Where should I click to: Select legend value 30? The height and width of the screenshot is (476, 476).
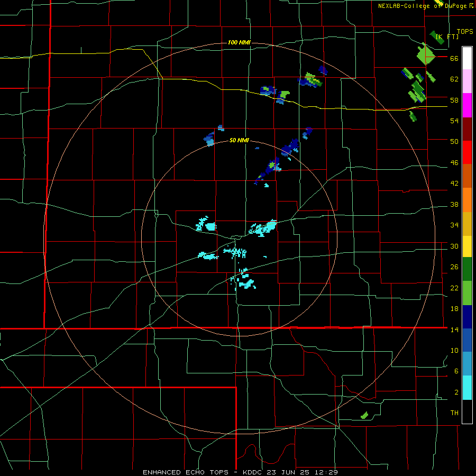[x=454, y=246]
